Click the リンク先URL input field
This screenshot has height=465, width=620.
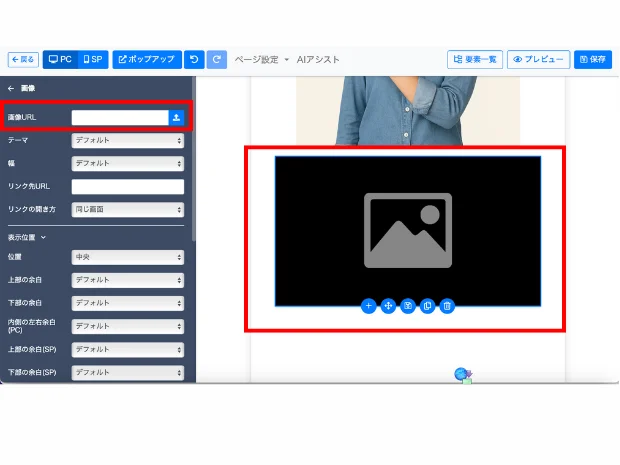click(128, 186)
